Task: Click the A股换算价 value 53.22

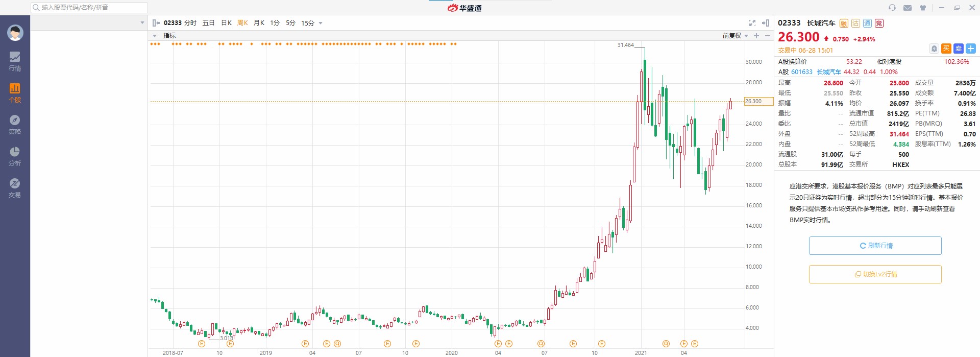Action: 854,62
